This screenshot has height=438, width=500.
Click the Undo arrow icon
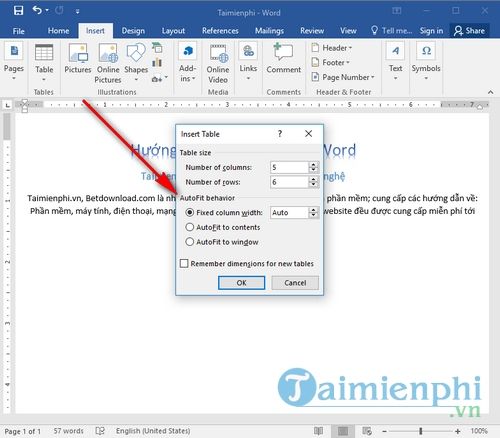pyautogui.click(x=37, y=10)
